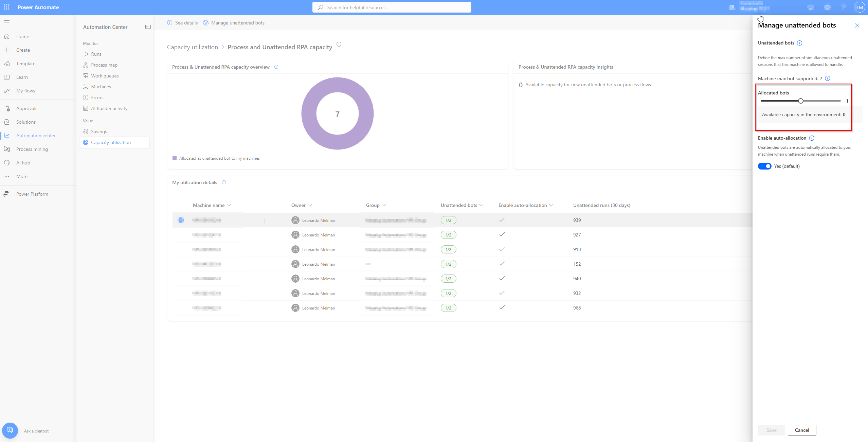
Task: Expand the Owner column filter chevron
Action: (310, 205)
